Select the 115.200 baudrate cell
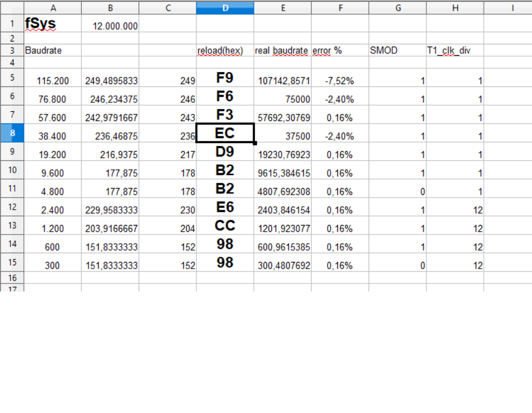532x413 pixels. [x=53, y=77]
